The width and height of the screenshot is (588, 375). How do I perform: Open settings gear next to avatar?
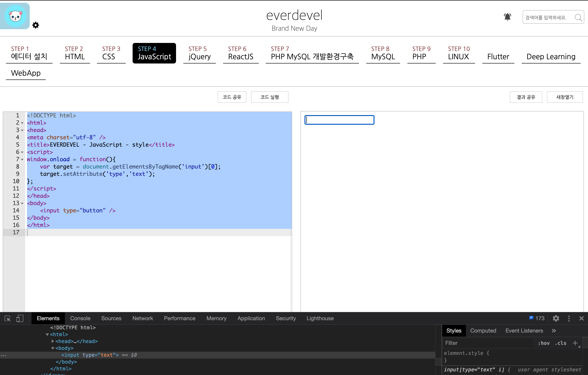36,25
